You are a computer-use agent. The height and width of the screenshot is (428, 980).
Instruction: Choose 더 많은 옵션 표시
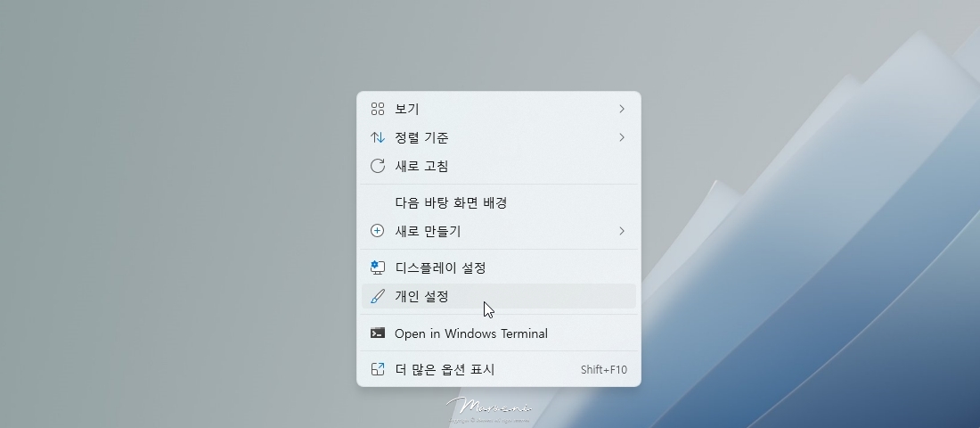pos(499,369)
